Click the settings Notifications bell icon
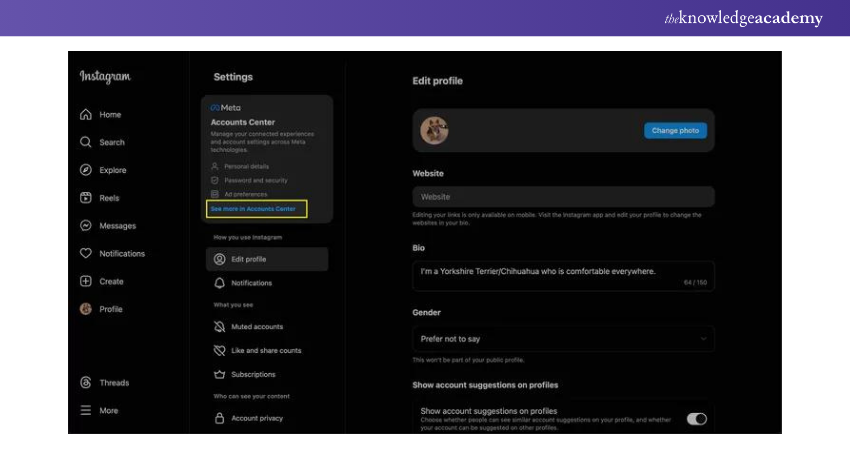 click(x=220, y=283)
